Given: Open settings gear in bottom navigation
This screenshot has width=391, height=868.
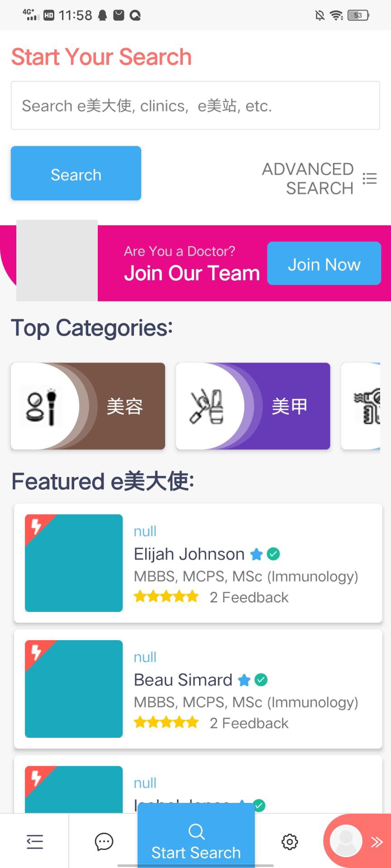Looking at the screenshot, I should (290, 842).
